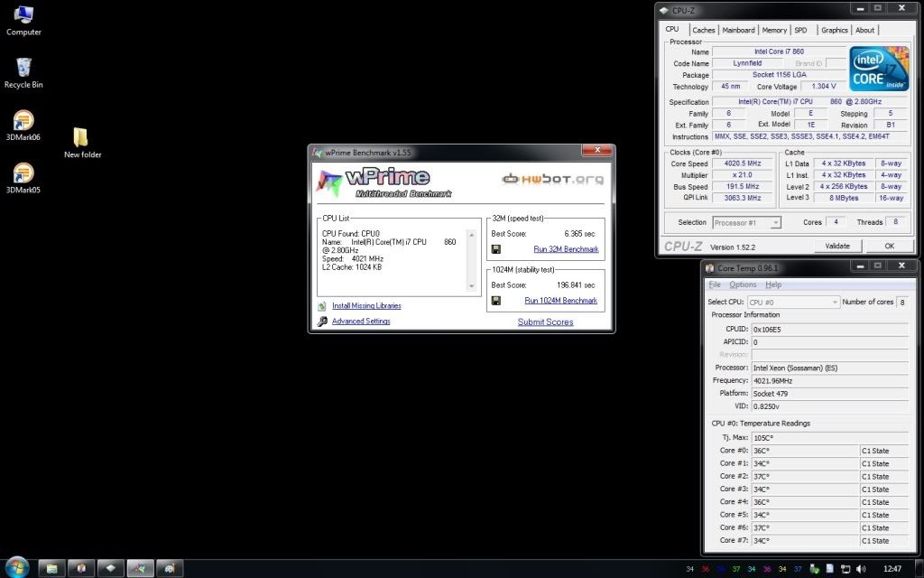Image resolution: width=924 pixels, height=578 pixels.
Task: Click the Validate button in CPU-Z
Action: click(x=837, y=246)
